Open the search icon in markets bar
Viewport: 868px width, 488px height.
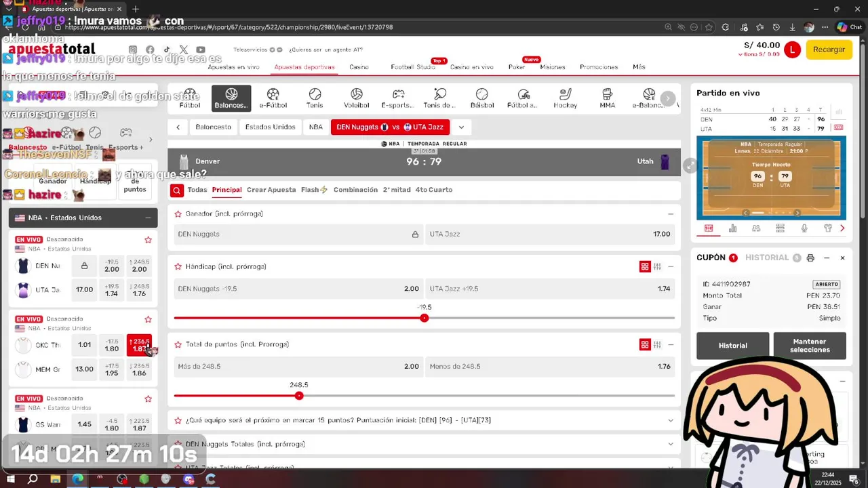(x=176, y=190)
